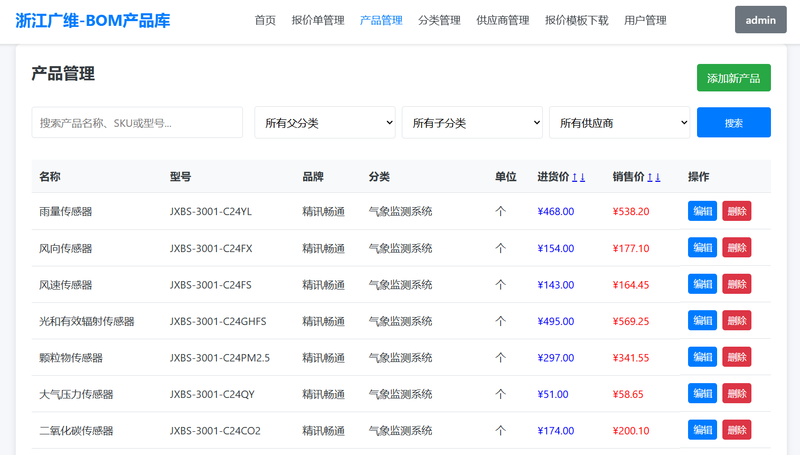Delete the 风向传感器 product
Screen dimensions: 800x455
(x=736, y=247)
